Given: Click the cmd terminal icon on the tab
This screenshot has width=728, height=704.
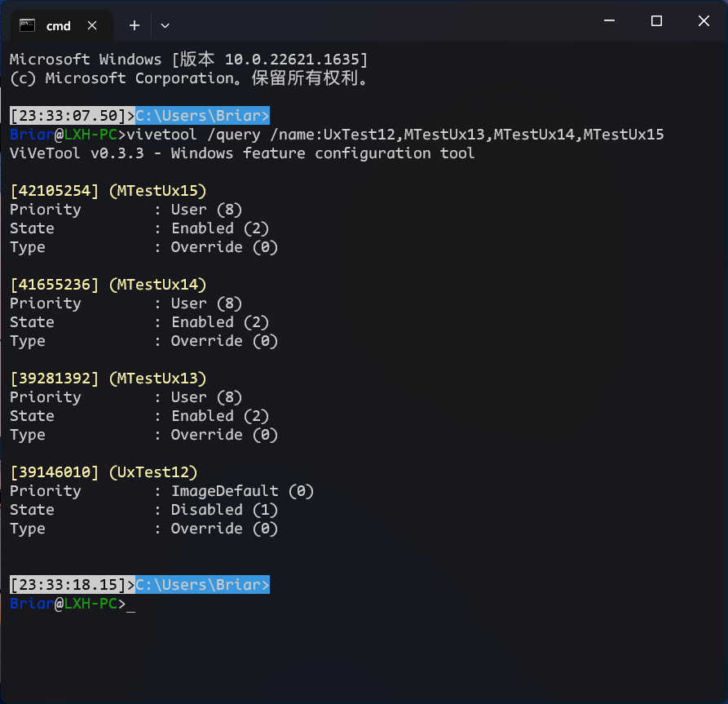Looking at the screenshot, I should tap(27, 25).
